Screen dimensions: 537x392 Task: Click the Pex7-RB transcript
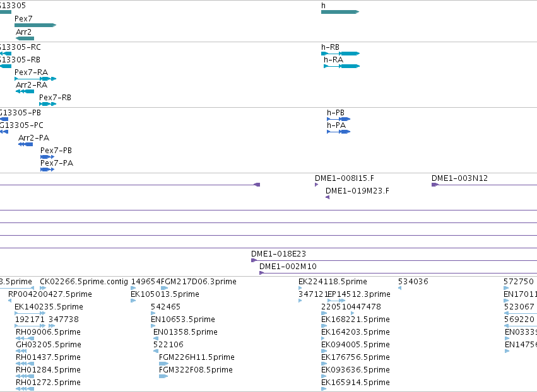(x=47, y=104)
